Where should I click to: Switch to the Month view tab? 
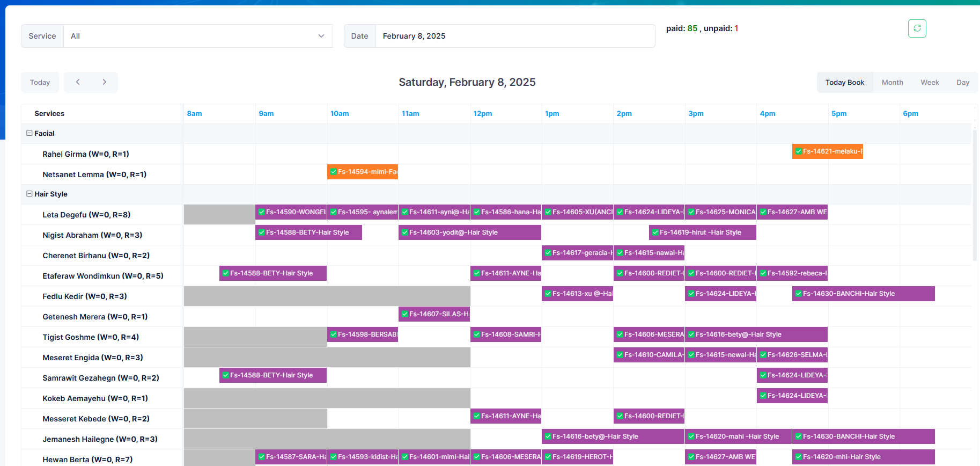pyautogui.click(x=892, y=82)
